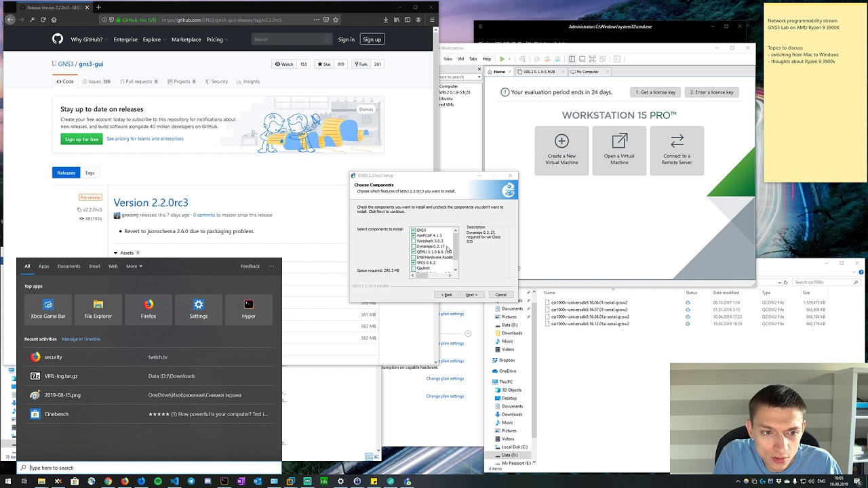Image resolution: width=868 pixels, height=488 pixels.
Task: Open the Pull requests tab
Action: point(138,81)
